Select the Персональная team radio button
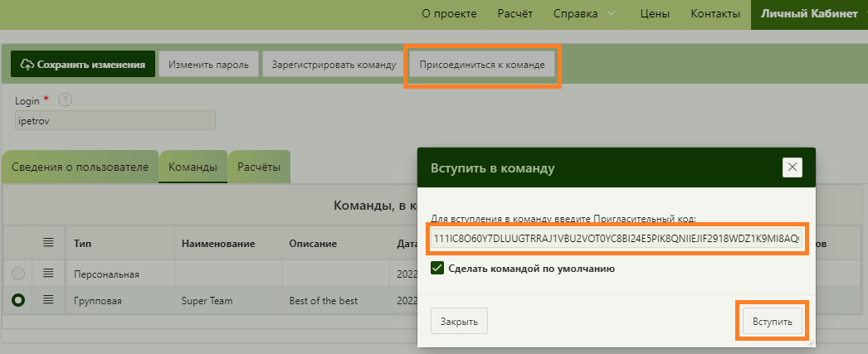The image size is (868, 354). (x=18, y=273)
